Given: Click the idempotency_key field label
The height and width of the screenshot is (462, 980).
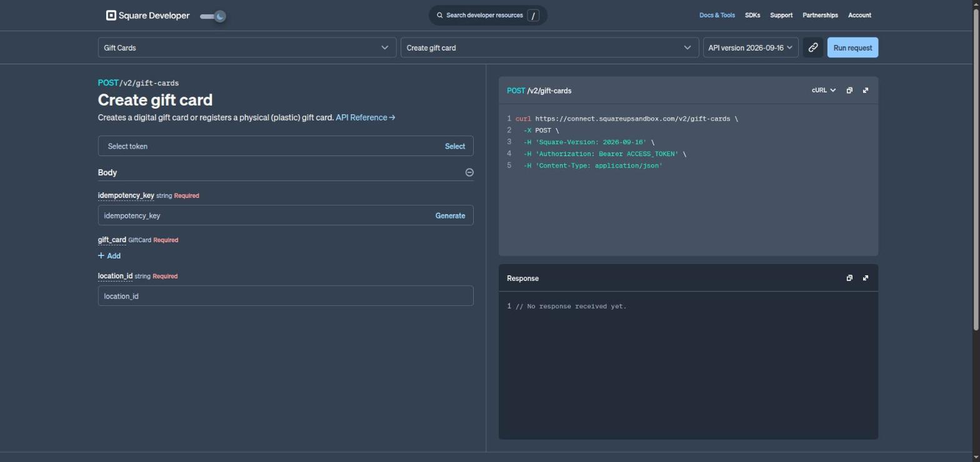Looking at the screenshot, I should [x=126, y=195].
